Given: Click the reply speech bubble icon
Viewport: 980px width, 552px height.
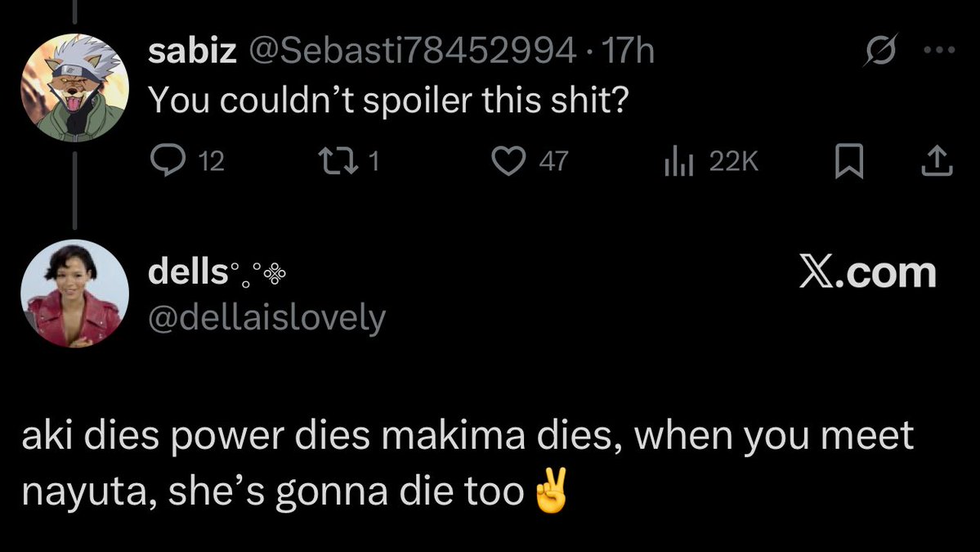Looking at the screenshot, I should click(x=168, y=162).
